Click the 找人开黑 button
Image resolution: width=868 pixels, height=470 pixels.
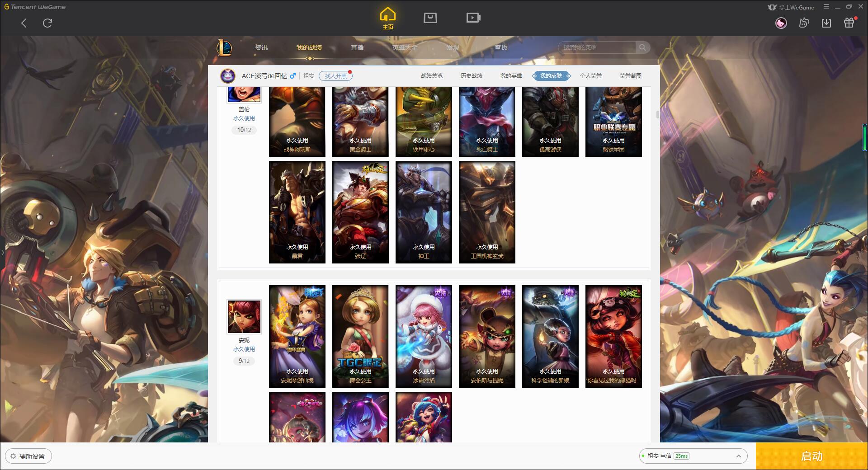click(335, 76)
